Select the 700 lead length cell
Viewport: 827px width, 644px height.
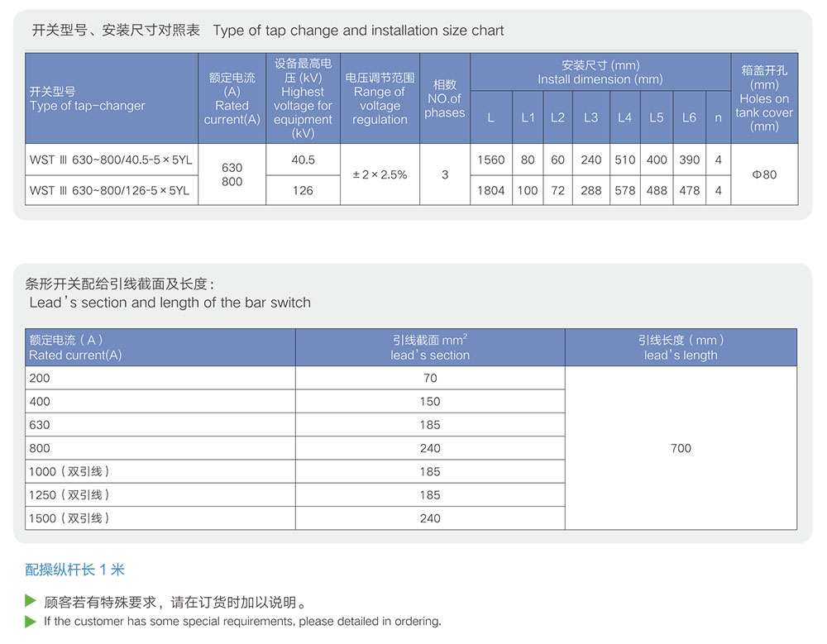(x=681, y=448)
